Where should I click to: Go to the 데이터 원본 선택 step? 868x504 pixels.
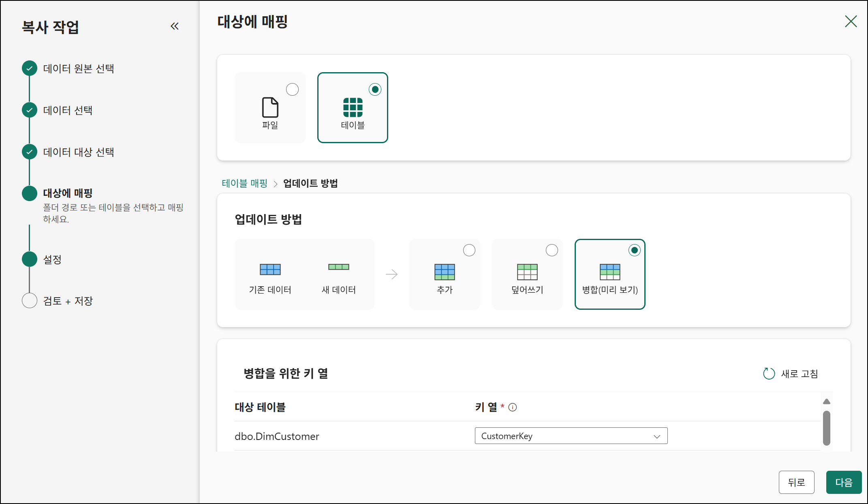pyautogui.click(x=78, y=69)
